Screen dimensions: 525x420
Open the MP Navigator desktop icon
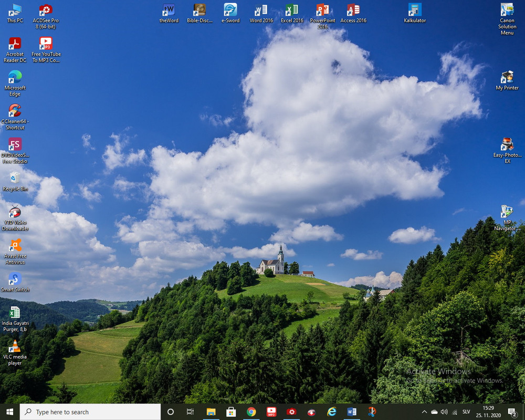[507, 218]
